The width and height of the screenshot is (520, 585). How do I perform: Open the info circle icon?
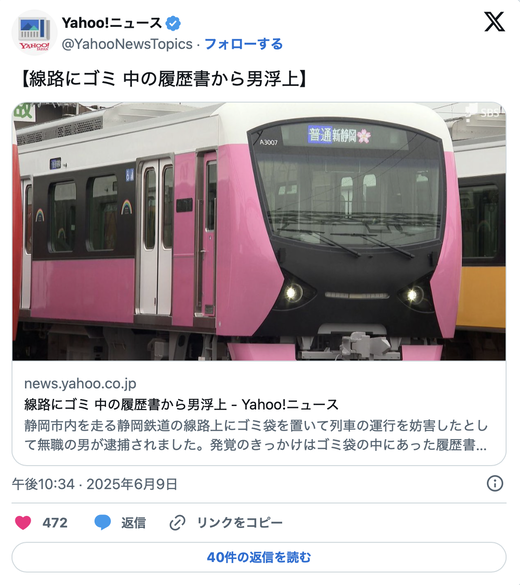click(x=495, y=484)
